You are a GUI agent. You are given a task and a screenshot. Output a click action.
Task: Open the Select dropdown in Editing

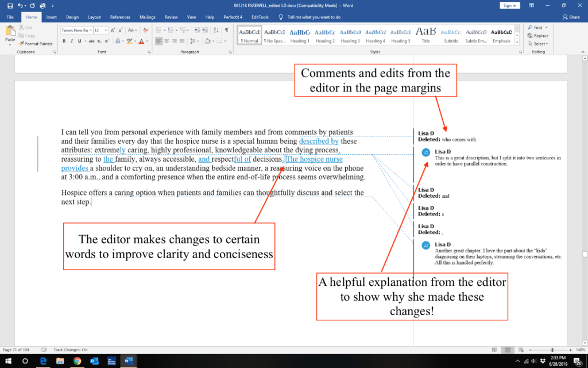tap(537, 44)
